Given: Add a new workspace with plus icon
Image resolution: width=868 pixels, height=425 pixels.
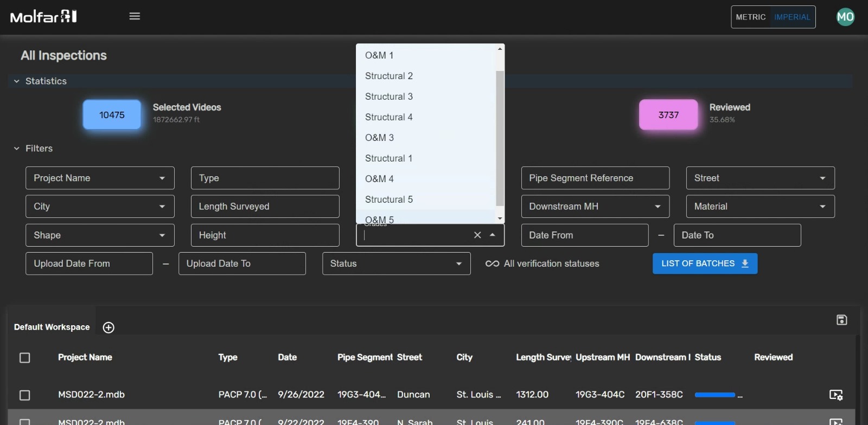Looking at the screenshot, I should tap(108, 327).
